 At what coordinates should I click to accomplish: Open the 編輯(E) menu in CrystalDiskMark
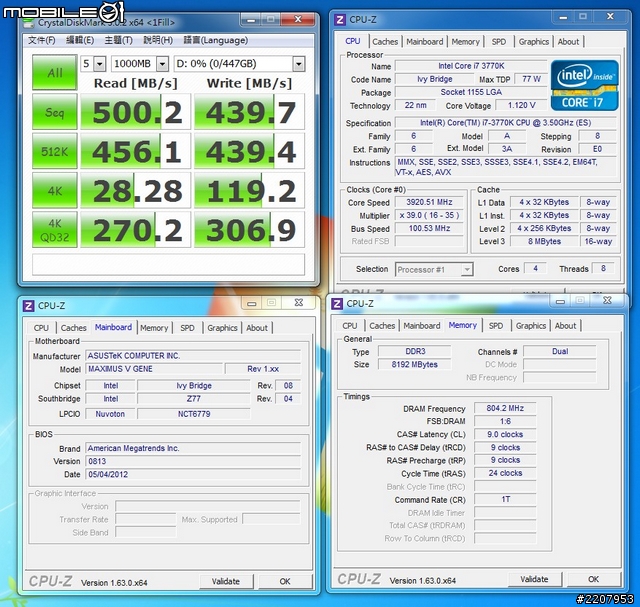coord(80,40)
